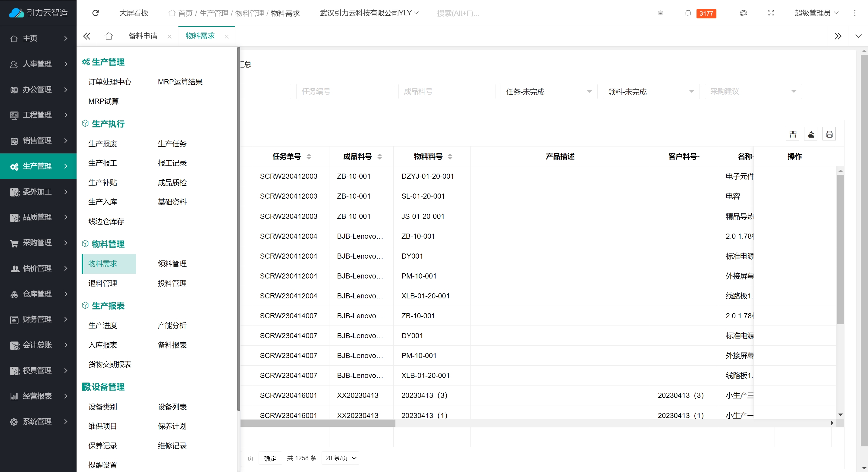The width and height of the screenshot is (868, 472).
Task: Open the notification bell icon
Action: 688,13
